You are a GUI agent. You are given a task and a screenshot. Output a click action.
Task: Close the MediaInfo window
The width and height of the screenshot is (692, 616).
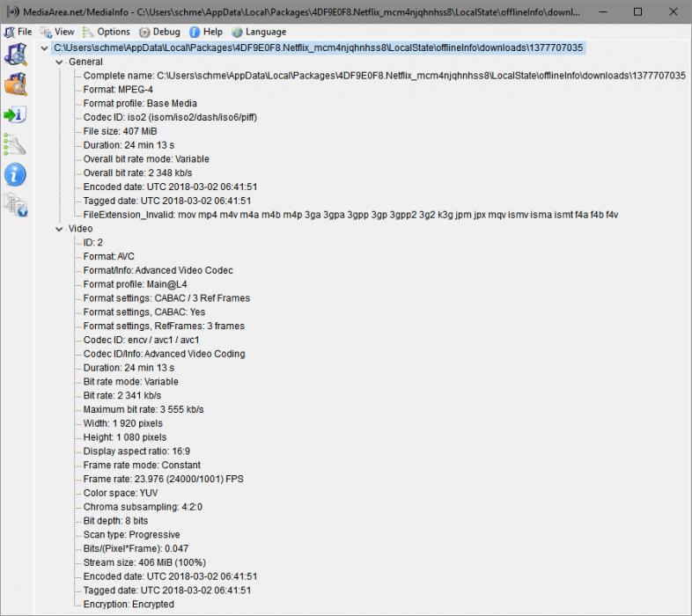tap(673, 11)
